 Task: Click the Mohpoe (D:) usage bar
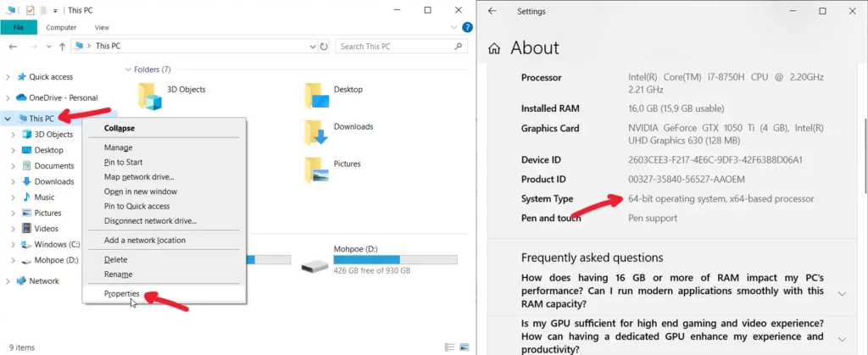tap(395, 260)
